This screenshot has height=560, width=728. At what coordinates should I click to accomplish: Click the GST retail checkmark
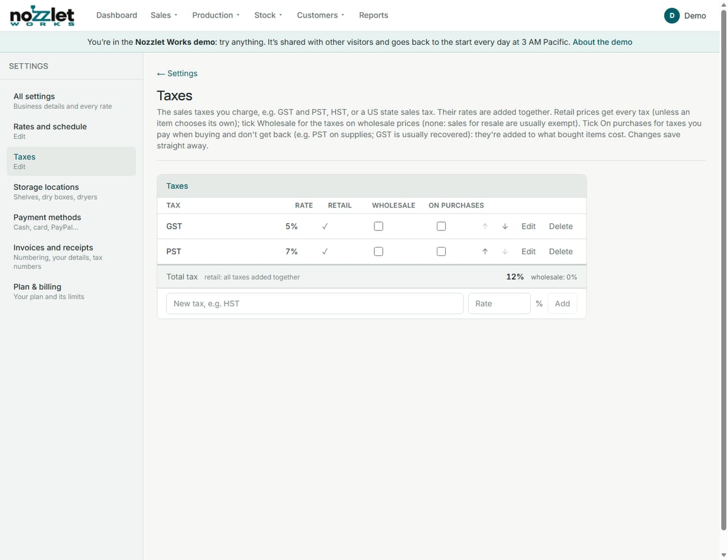[325, 226]
